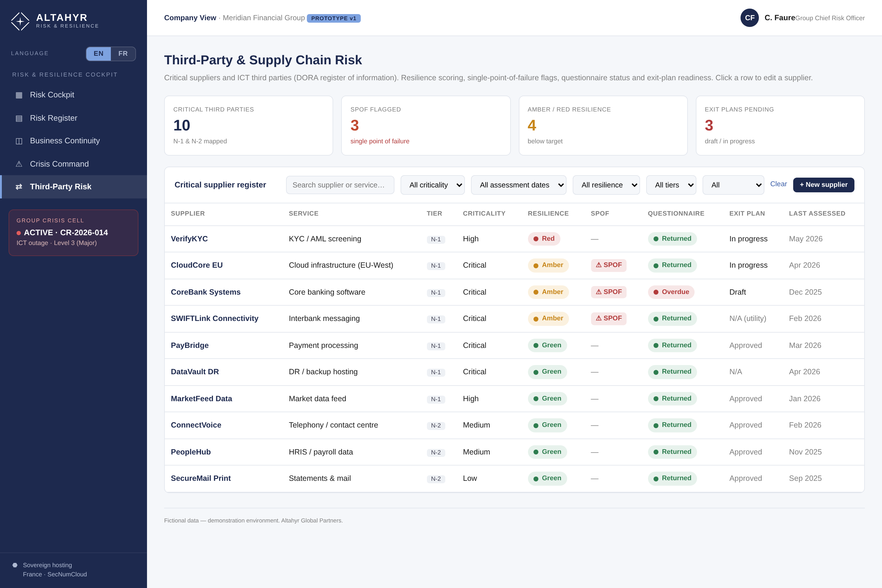Click the N-2 tier tag for ConnectVoice

436,426
